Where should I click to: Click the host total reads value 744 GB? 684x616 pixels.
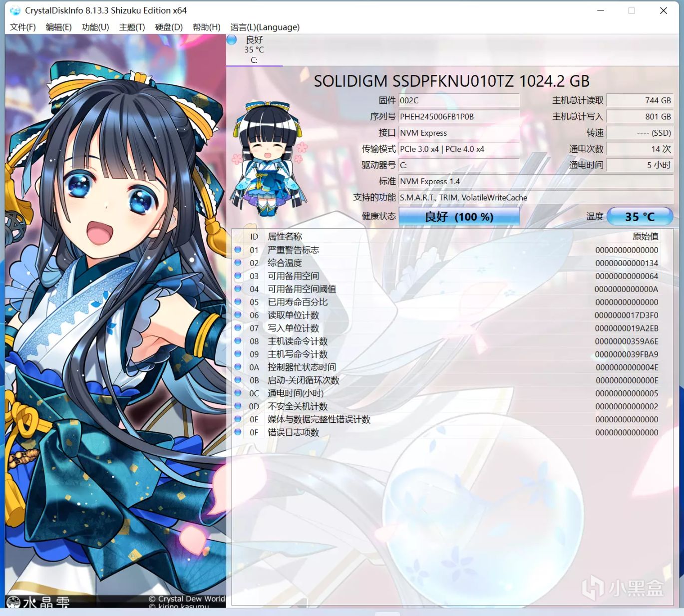coord(640,100)
